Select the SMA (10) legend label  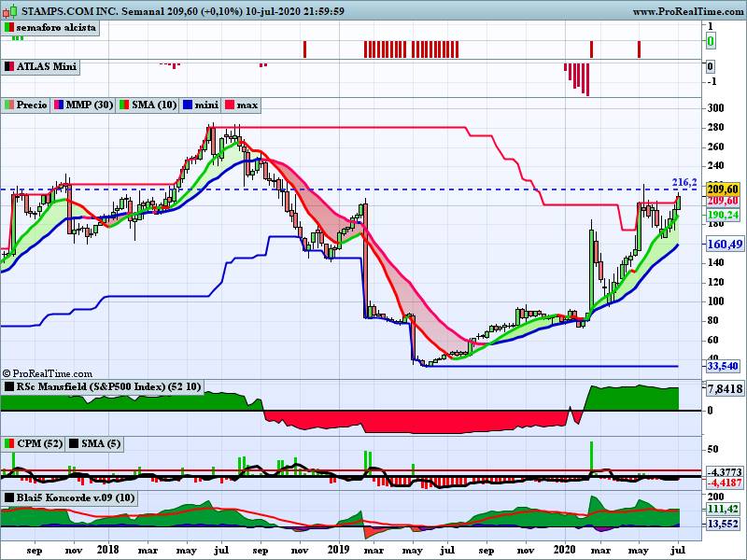click(154, 105)
